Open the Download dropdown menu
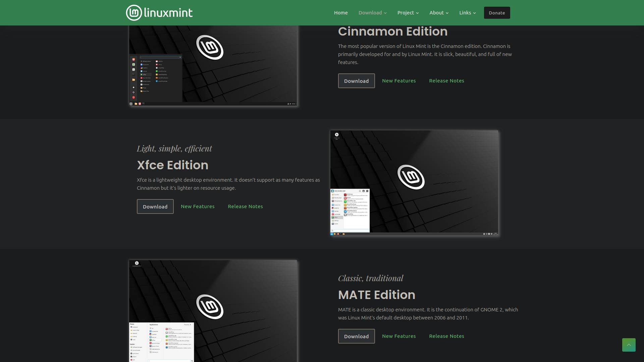The width and height of the screenshot is (644, 362). pyautogui.click(x=372, y=13)
